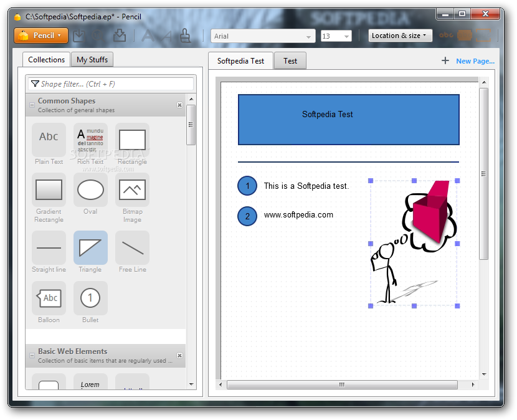The height and width of the screenshot is (420, 517).
Task: Select the dark blue horizontal line on canvas
Action: [x=349, y=162]
